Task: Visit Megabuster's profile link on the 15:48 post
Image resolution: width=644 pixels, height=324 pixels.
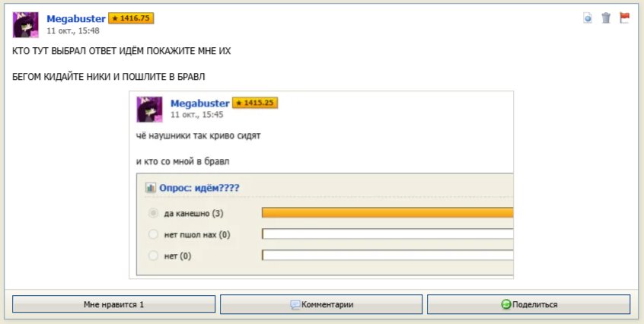Action: point(76,19)
